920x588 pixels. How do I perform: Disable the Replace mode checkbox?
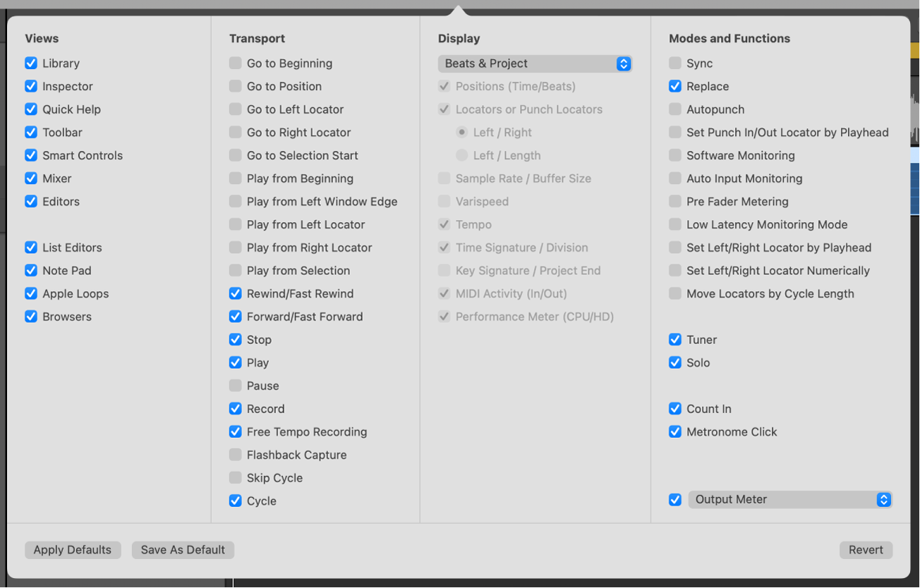(x=675, y=86)
